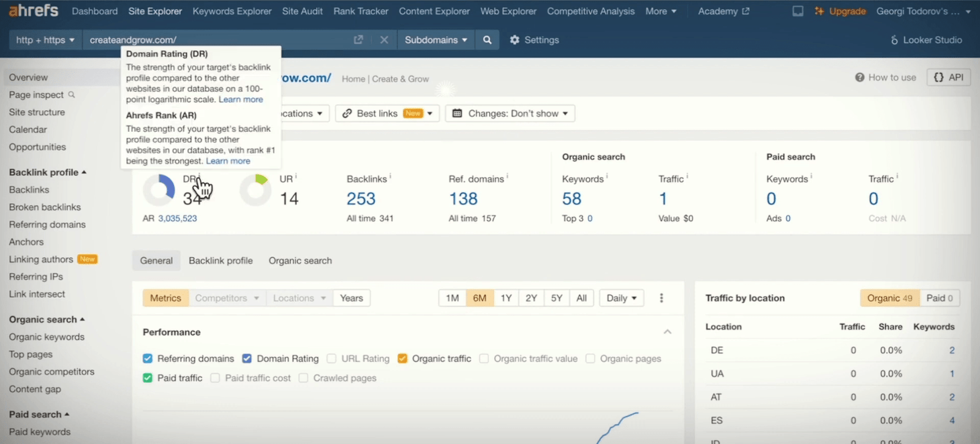Click the Changes calendar icon
980x444 pixels.
coord(457,113)
